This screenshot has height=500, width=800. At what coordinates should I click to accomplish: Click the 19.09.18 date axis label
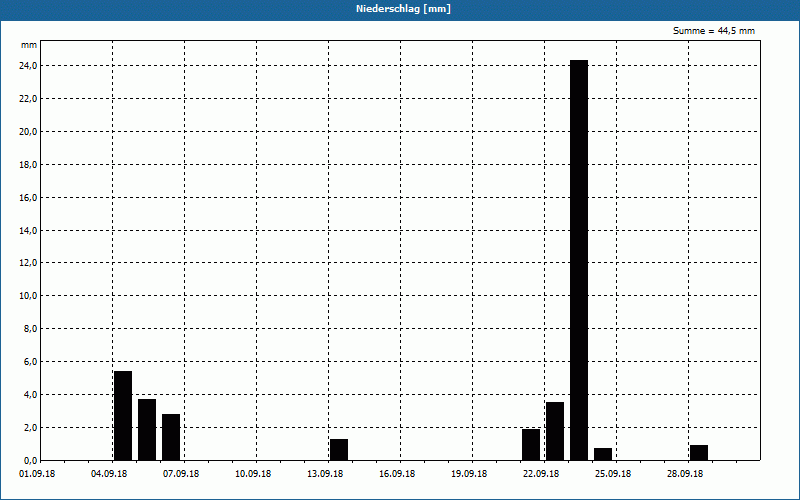coord(469,474)
